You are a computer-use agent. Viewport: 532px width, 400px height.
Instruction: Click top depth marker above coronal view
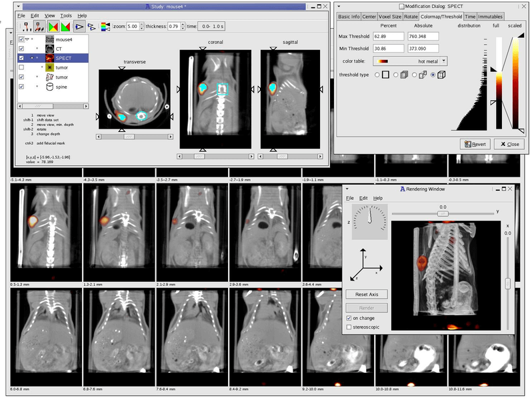pos(203,49)
